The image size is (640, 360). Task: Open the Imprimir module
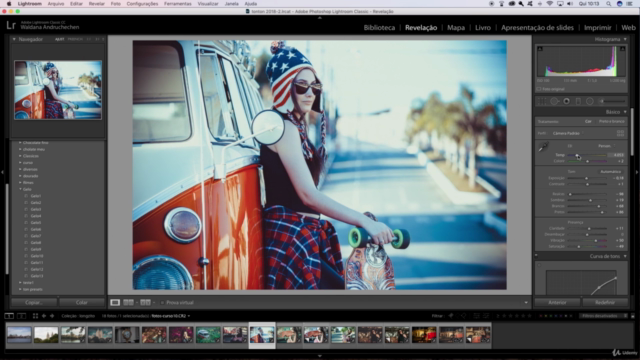point(598,28)
